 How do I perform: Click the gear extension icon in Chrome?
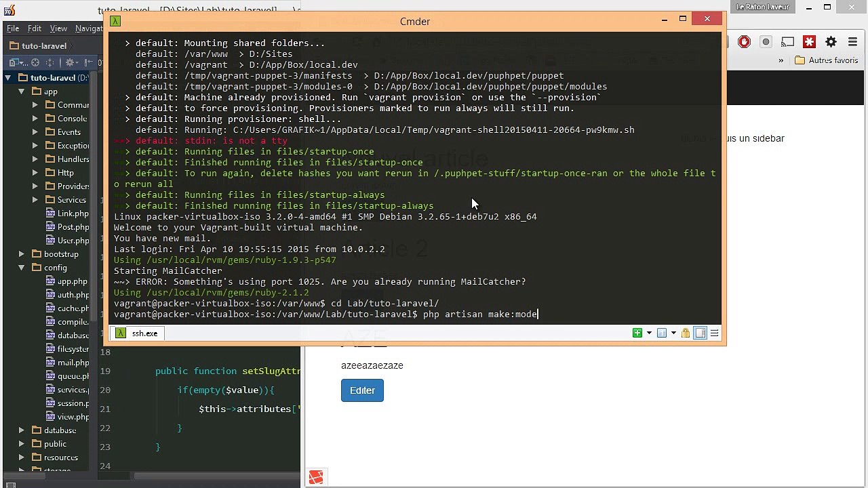(831, 42)
